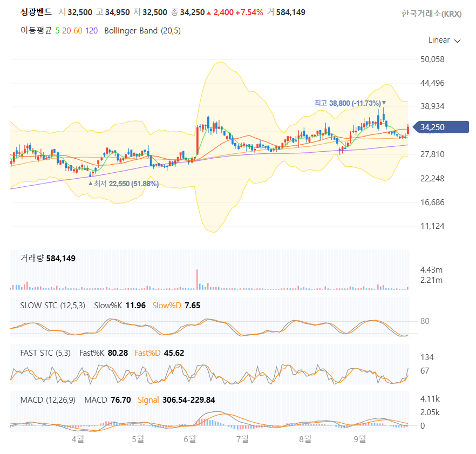Viewport: 476px width, 454px height.
Task: Click the 7월 date axis label
Action: (242, 439)
